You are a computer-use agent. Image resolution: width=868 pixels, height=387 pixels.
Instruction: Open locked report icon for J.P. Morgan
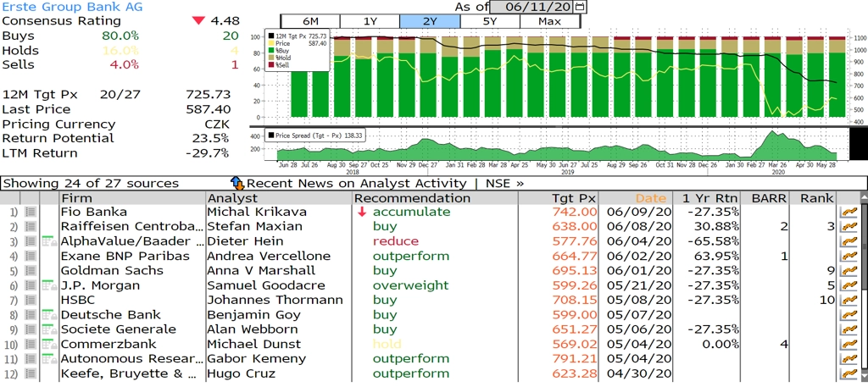pyautogui.click(x=50, y=285)
